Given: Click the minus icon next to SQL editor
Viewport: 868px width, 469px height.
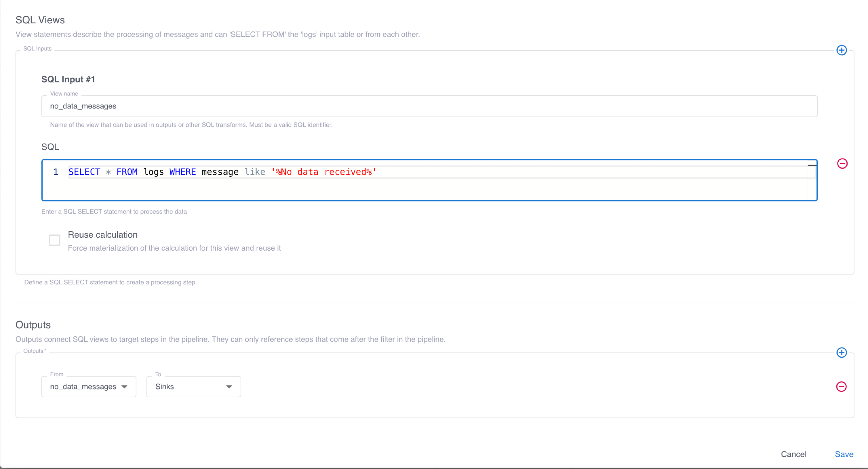Looking at the screenshot, I should (843, 163).
